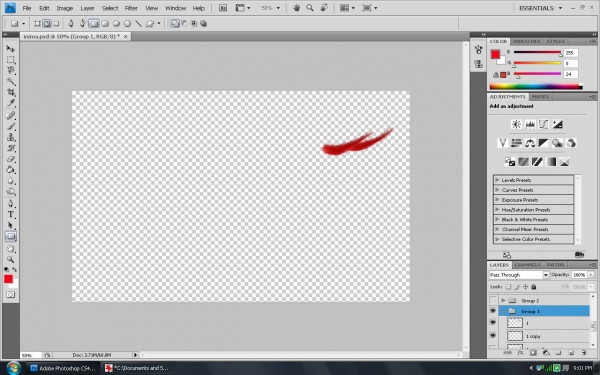Enable Shape Layers mode in options bar
The image size is (600, 375).
(37, 24)
